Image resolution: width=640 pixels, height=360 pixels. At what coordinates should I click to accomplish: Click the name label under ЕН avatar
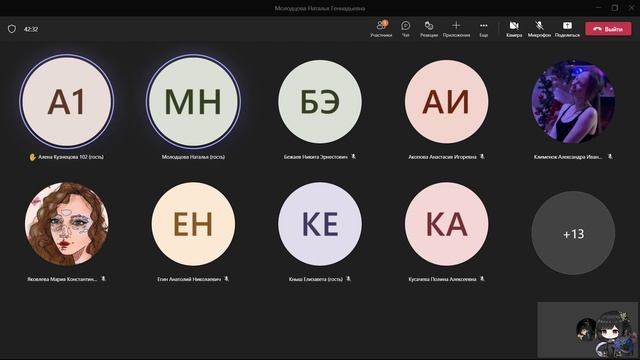(189, 279)
